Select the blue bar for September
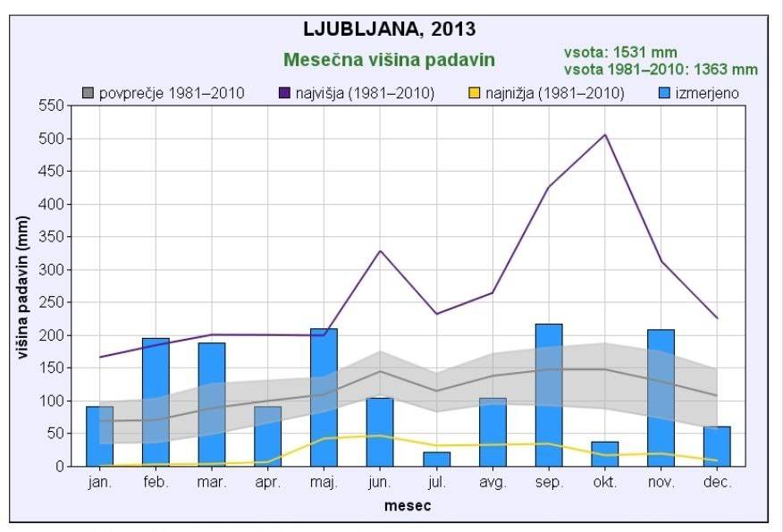This screenshot has height=532, width=783. point(548,394)
